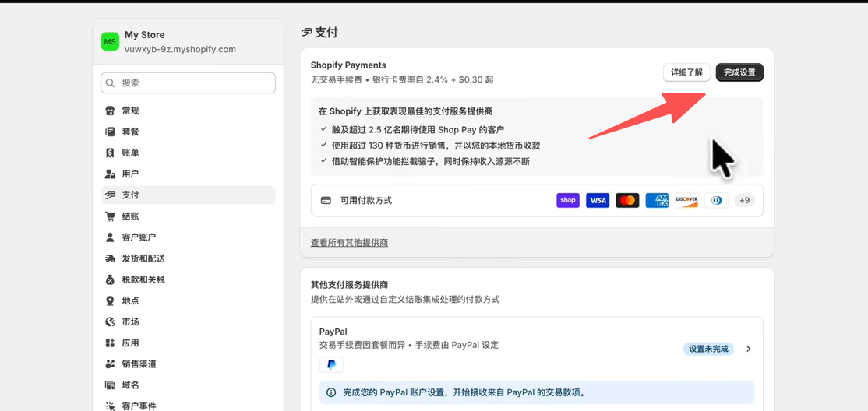Click into the 搜索 search field
This screenshot has height=411, width=868.
189,83
